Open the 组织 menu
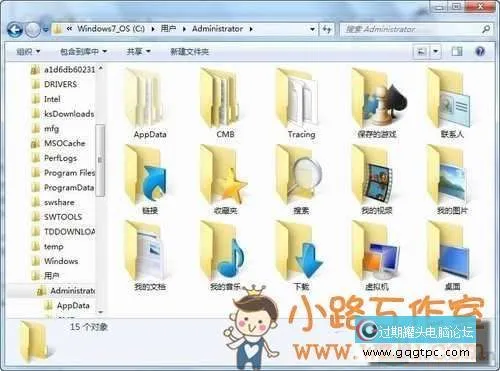This screenshot has height=371, width=500. 28,51
